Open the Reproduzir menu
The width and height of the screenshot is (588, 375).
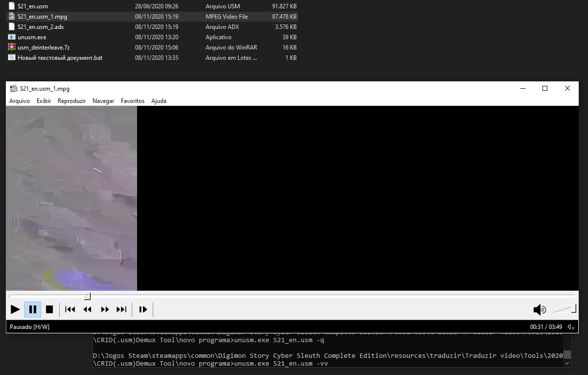[x=71, y=101]
